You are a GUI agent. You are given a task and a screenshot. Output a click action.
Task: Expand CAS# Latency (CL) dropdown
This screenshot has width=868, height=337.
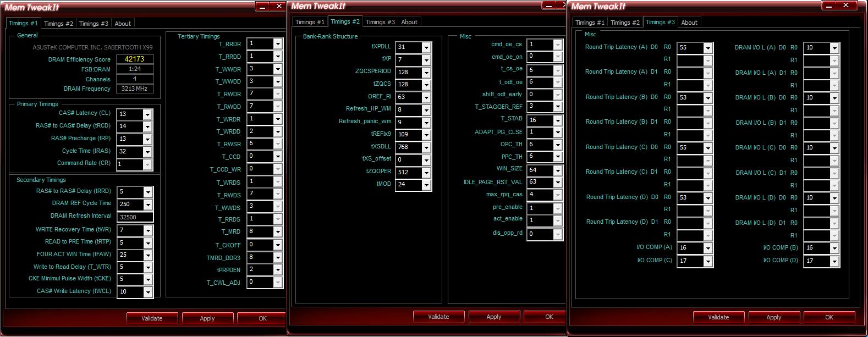147,114
